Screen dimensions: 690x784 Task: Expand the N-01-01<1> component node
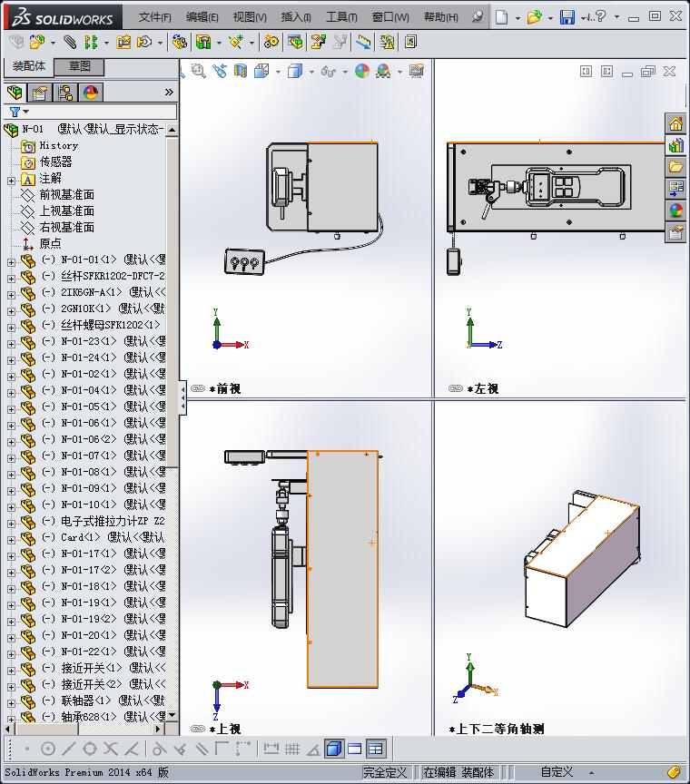click(x=12, y=262)
